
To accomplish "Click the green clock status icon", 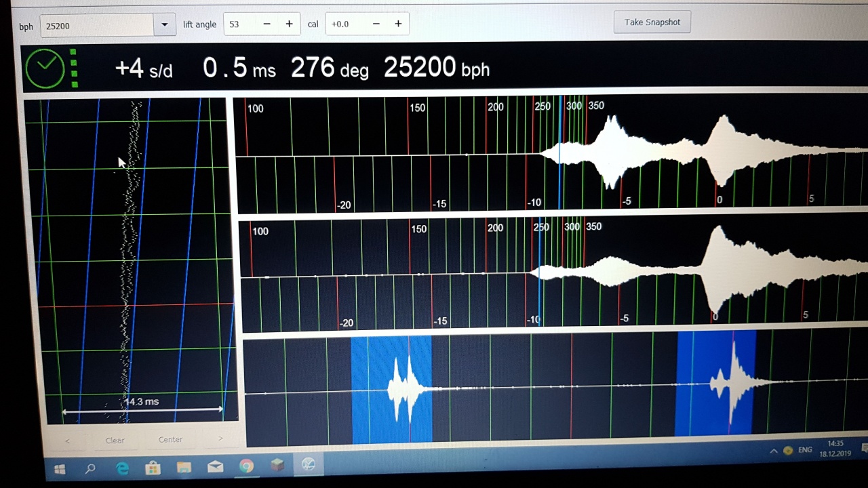I will tap(45, 68).
